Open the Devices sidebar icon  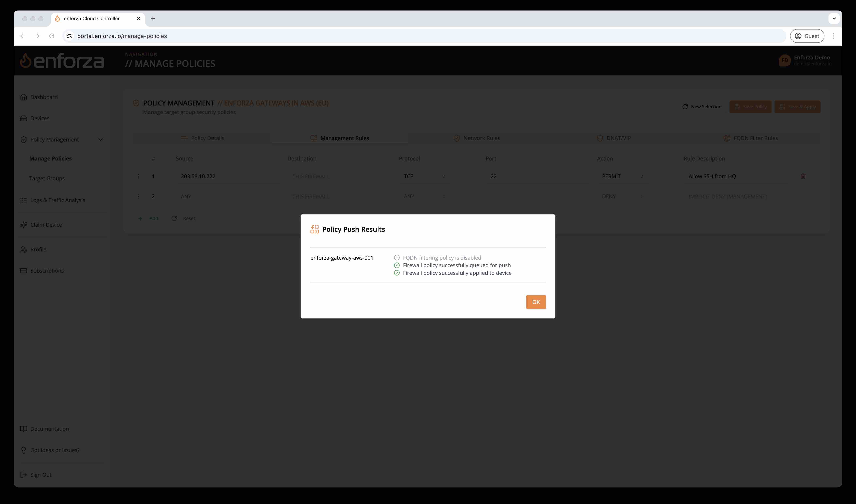pyautogui.click(x=23, y=118)
